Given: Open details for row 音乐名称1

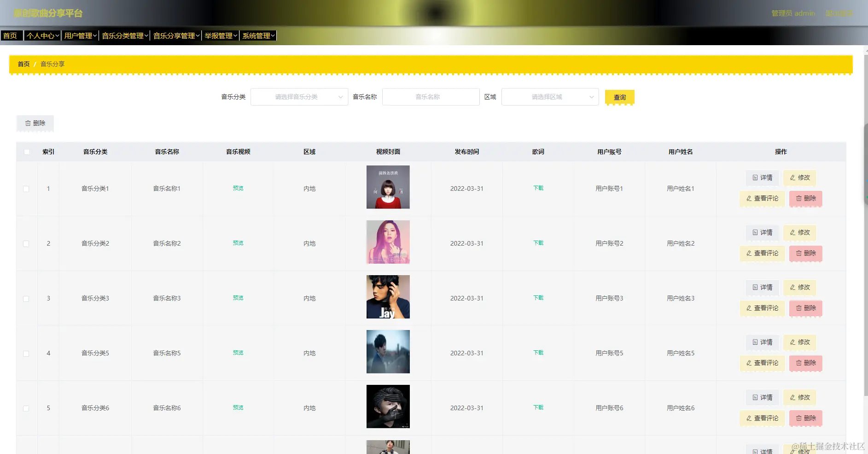Looking at the screenshot, I should (762, 178).
